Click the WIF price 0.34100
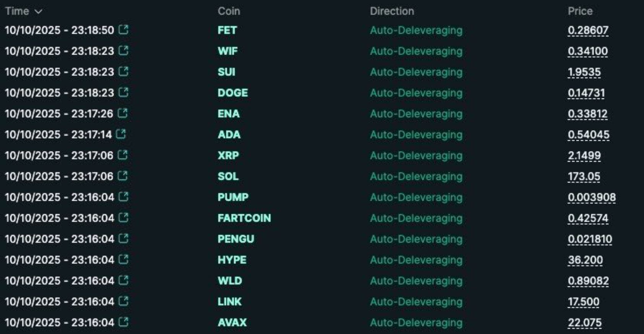The height and width of the screenshot is (334, 644). [x=587, y=51]
